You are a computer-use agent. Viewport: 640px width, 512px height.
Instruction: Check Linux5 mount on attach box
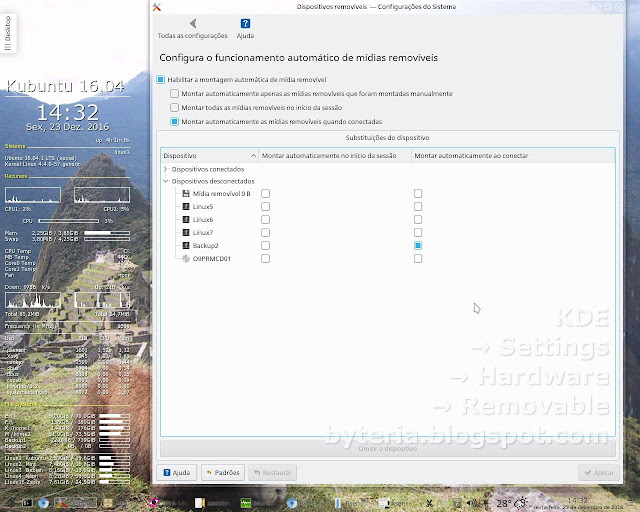pyautogui.click(x=418, y=207)
